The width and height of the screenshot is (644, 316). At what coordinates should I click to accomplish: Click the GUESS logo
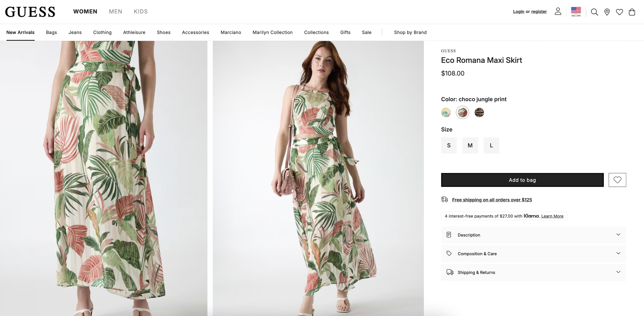pyautogui.click(x=30, y=12)
